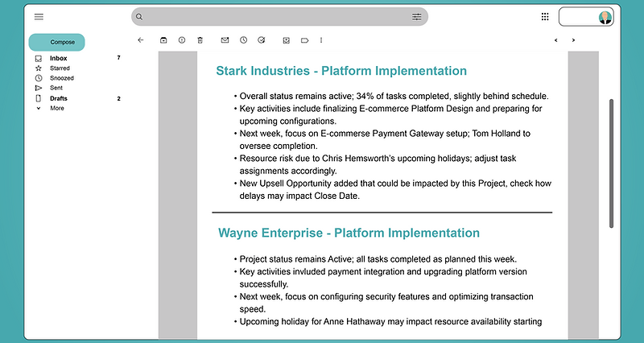
Task: Open search filter options icon
Action: coord(416,17)
